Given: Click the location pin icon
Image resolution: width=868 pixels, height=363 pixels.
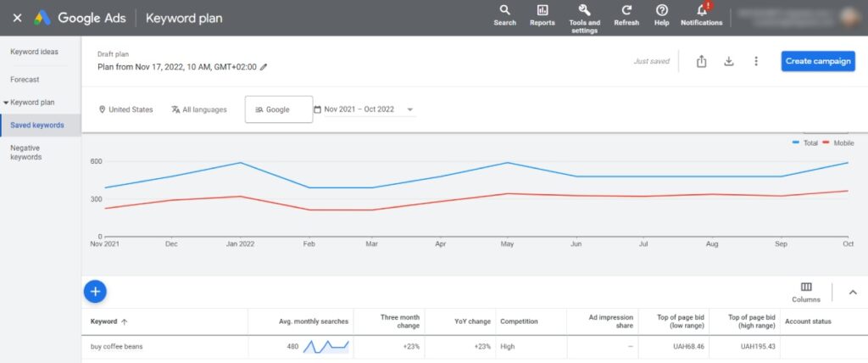Looking at the screenshot, I should click(x=102, y=109).
